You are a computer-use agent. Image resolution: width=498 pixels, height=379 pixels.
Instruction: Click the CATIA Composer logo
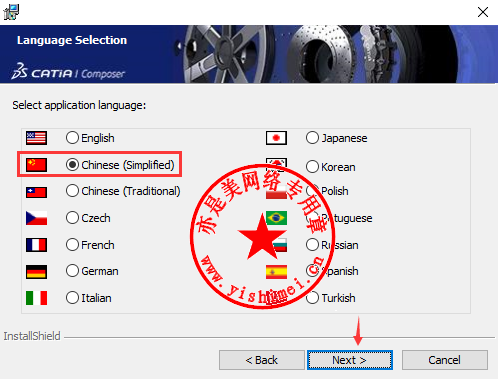pos(68,71)
